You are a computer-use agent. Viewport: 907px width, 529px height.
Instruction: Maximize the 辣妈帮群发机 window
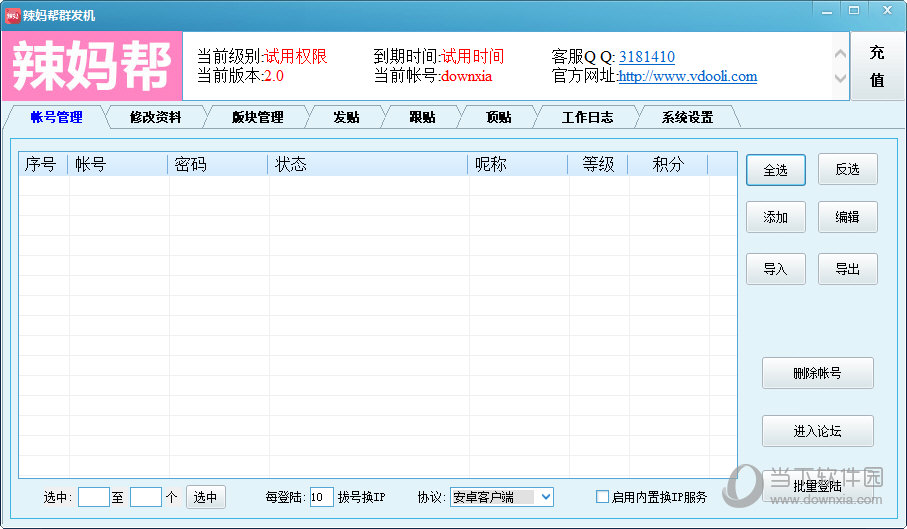(854, 10)
